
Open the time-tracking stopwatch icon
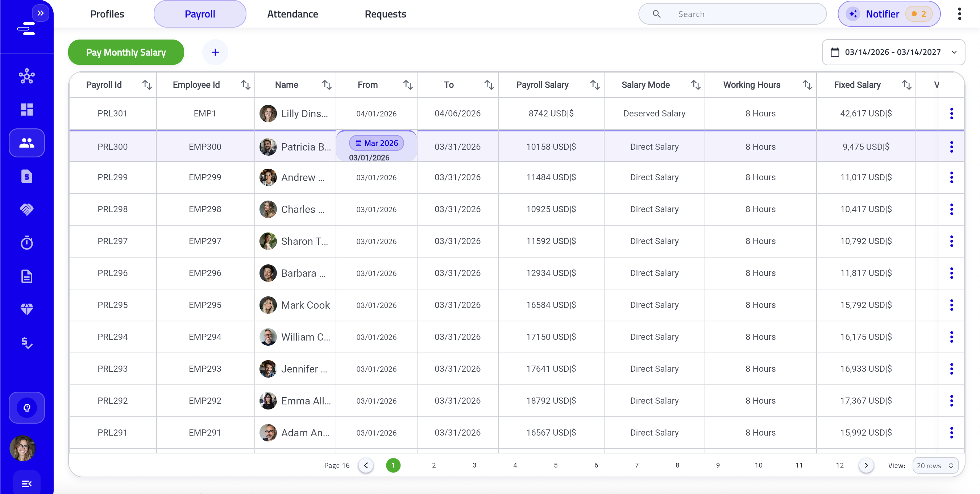pos(26,242)
